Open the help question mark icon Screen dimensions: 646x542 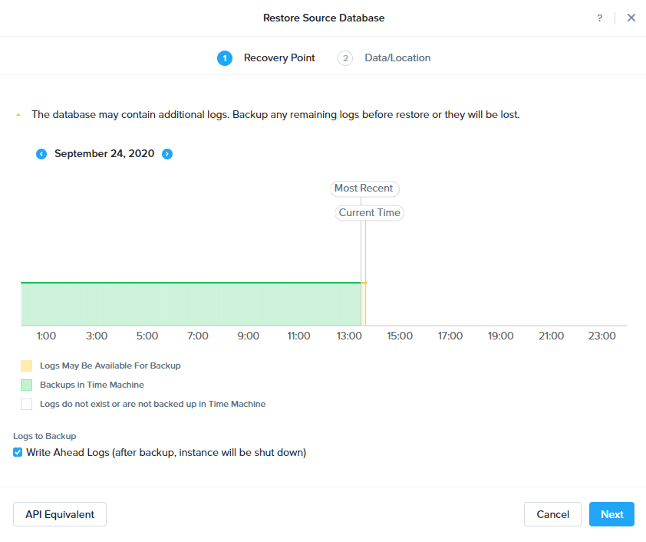(x=599, y=18)
